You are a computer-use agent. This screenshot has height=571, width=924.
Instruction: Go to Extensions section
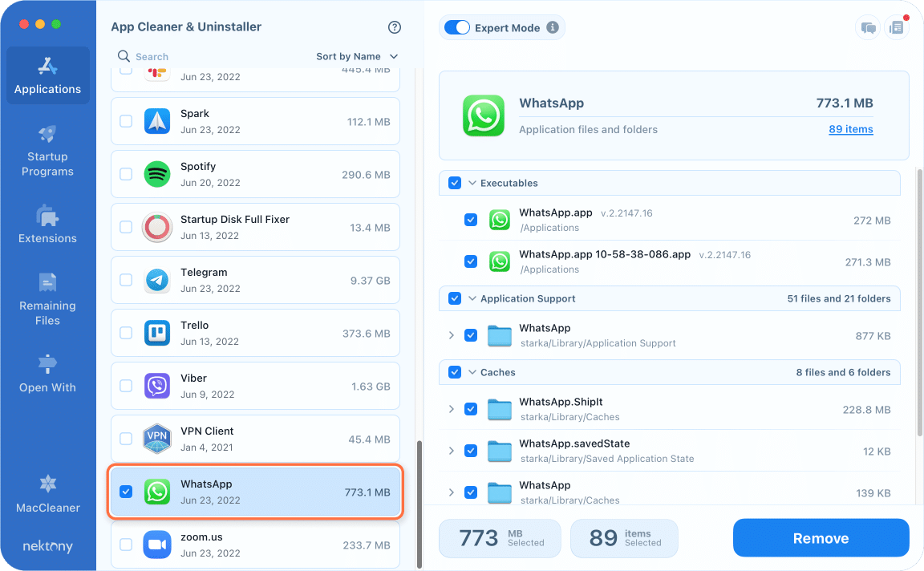click(48, 224)
